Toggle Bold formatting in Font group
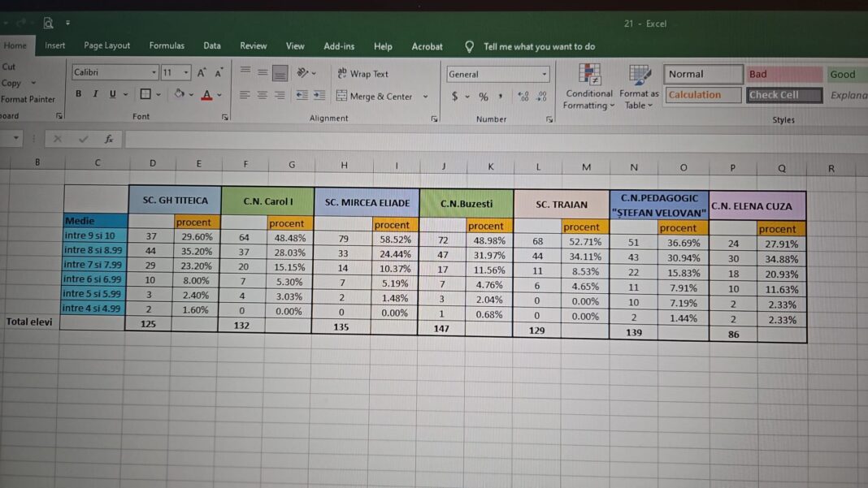Screen dimensions: 868x488 click(x=78, y=94)
